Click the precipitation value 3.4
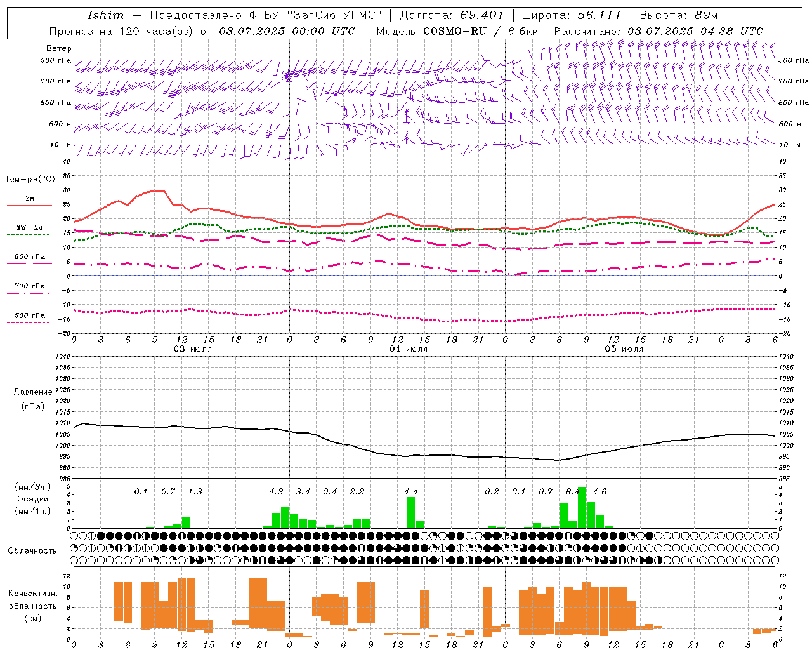Screen dimensions: 812x650 click(x=303, y=491)
